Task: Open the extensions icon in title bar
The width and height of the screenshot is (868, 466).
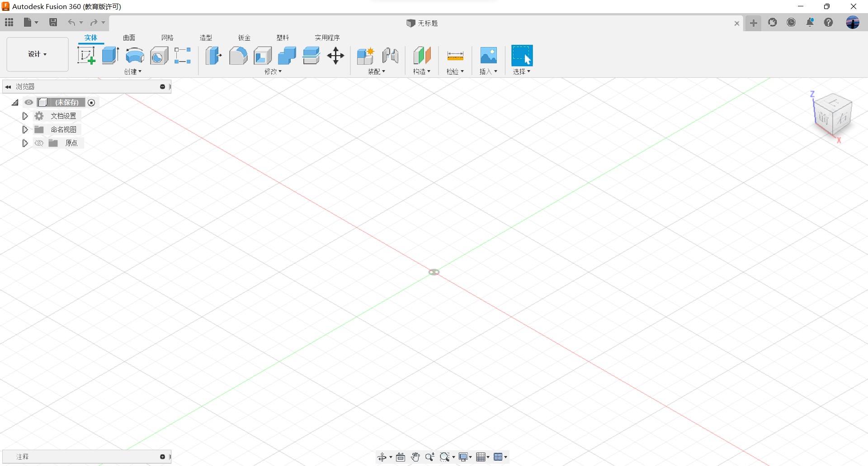Action: 773,22
